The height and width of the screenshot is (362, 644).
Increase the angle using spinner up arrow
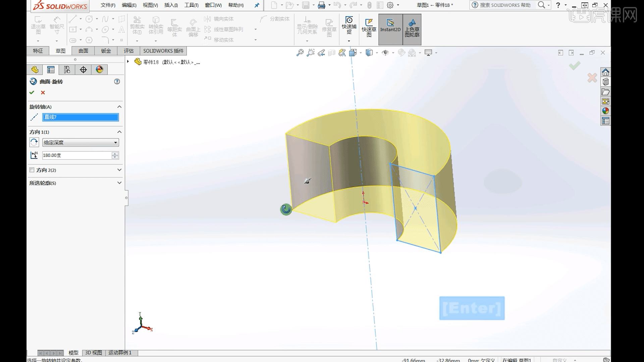114,154
